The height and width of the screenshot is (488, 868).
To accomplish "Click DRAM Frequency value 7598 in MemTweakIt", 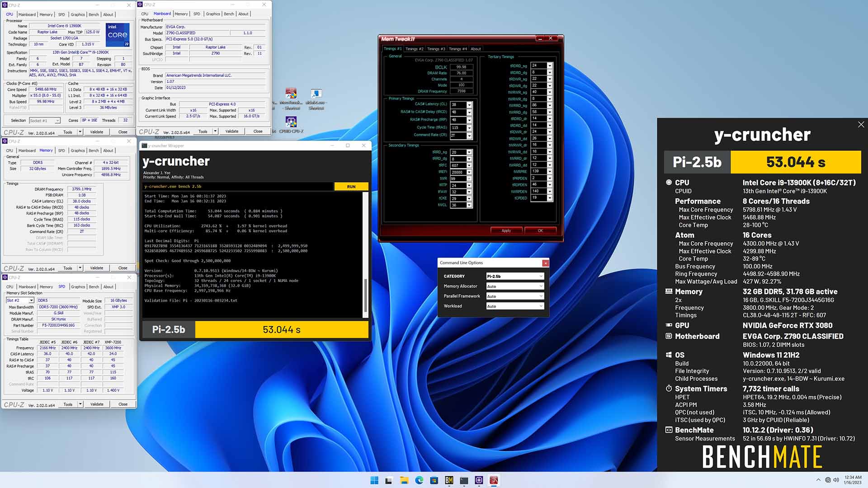I will (x=461, y=91).
